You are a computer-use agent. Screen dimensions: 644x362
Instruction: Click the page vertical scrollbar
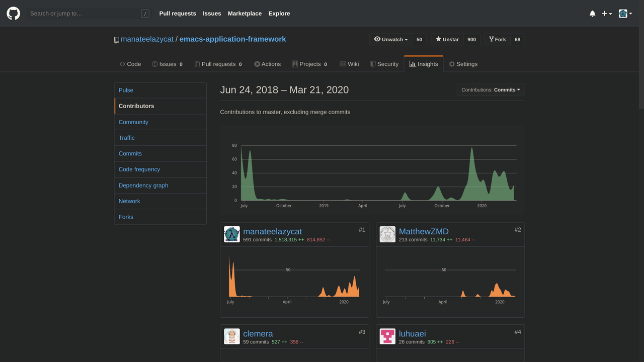tap(641, 54)
